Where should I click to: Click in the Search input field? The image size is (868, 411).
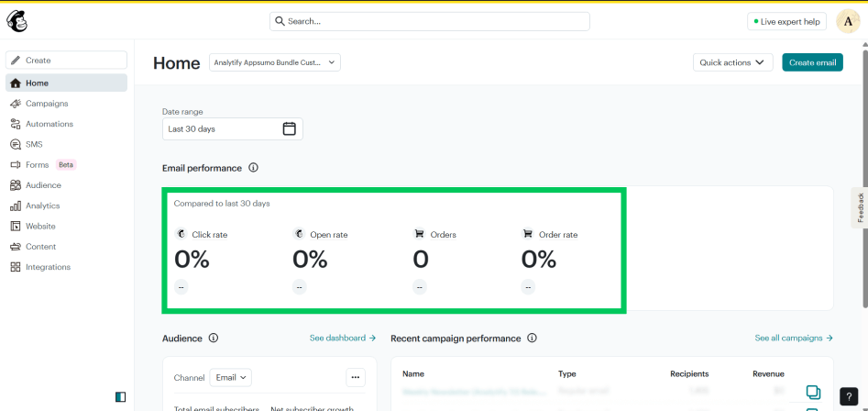(430, 22)
